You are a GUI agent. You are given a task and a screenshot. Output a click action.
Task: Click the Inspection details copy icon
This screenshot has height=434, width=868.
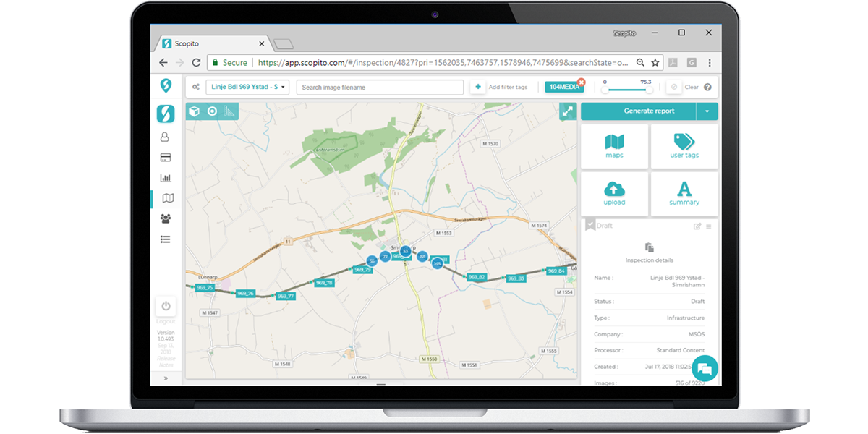click(x=649, y=247)
